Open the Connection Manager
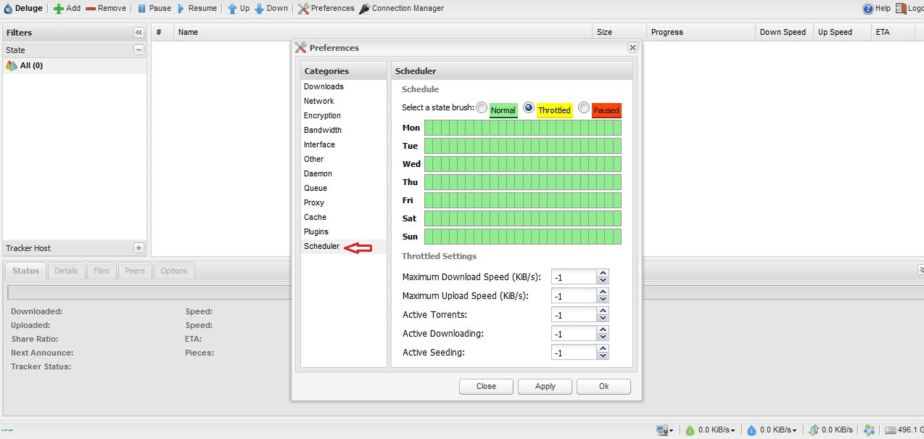 (364, 8)
